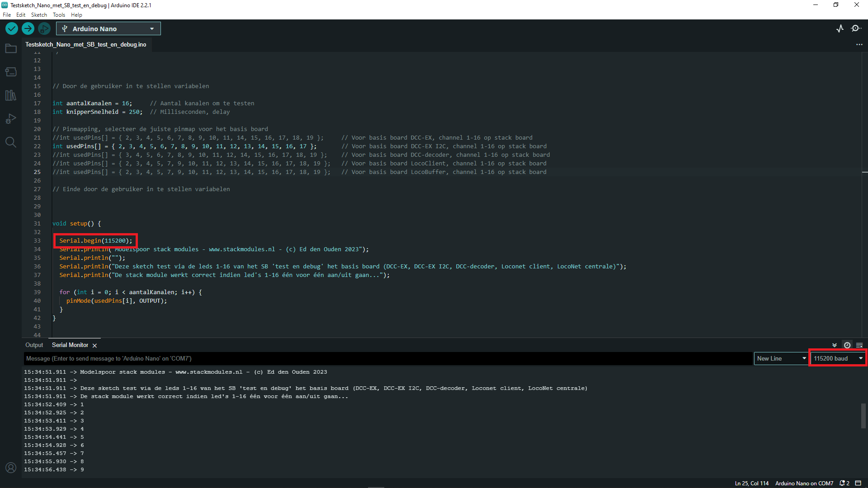Screen dimensions: 868x488
Task: Change the New Line line-ending dropdown
Action: click(x=781, y=358)
